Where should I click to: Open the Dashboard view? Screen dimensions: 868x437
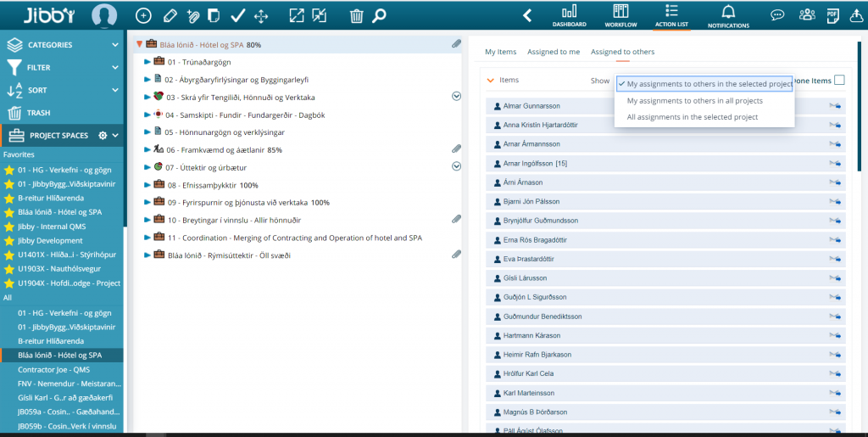[x=569, y=15]
